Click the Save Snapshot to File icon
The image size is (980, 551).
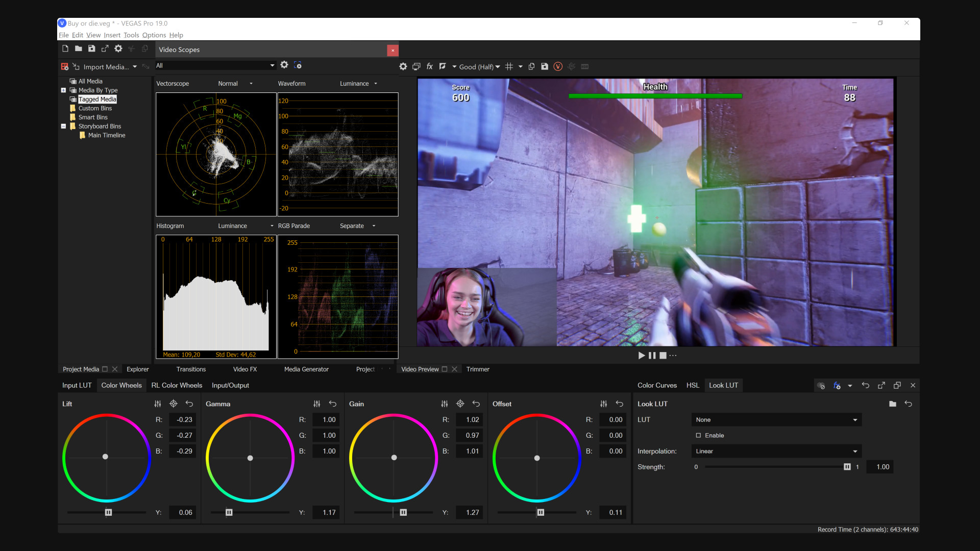[x=545, y=66]
